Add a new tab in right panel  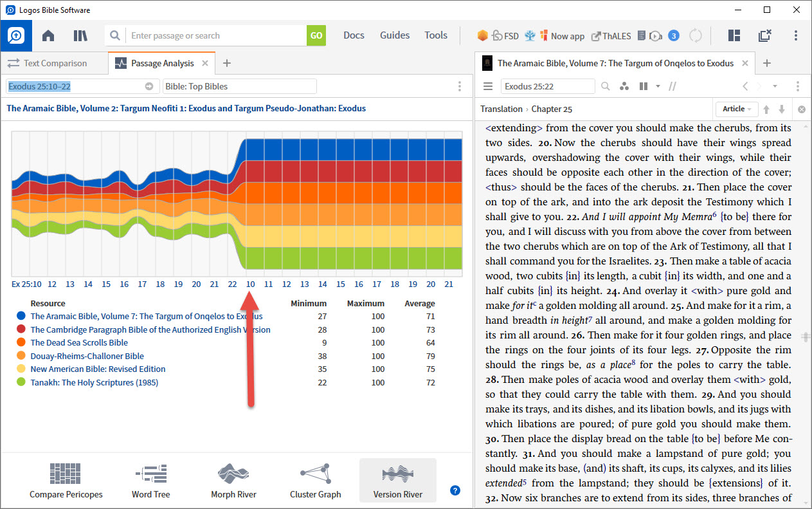pos(766,63)
